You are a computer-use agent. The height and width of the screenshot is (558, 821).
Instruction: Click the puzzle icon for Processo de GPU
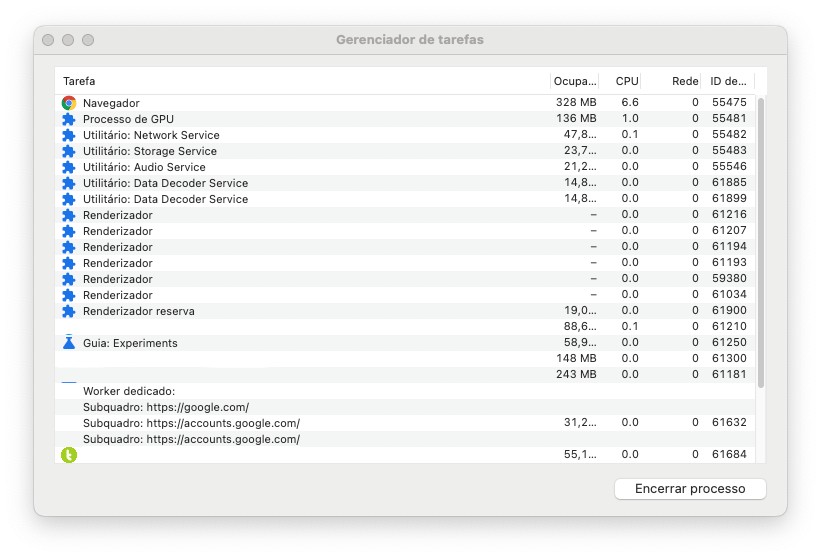(69, 119)
